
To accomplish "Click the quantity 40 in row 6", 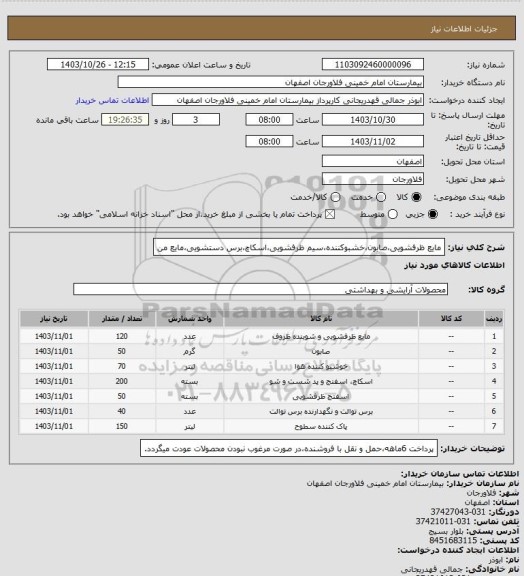I will [122, 412].
